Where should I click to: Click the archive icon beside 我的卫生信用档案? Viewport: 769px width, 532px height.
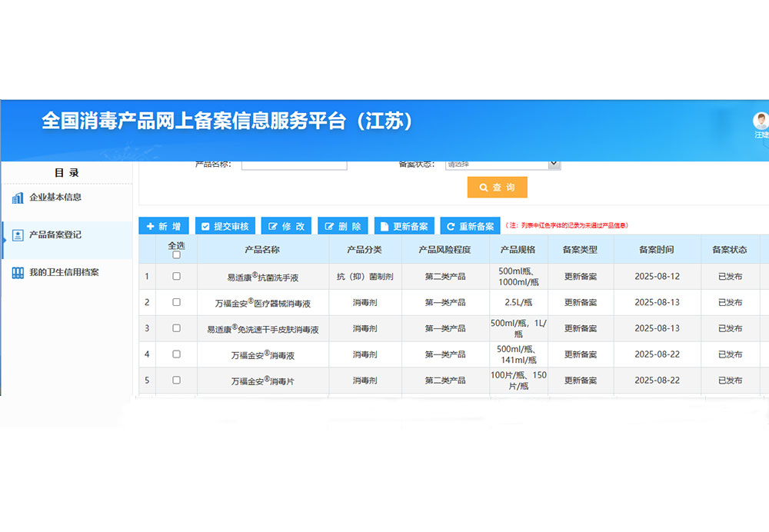(17, 272)
